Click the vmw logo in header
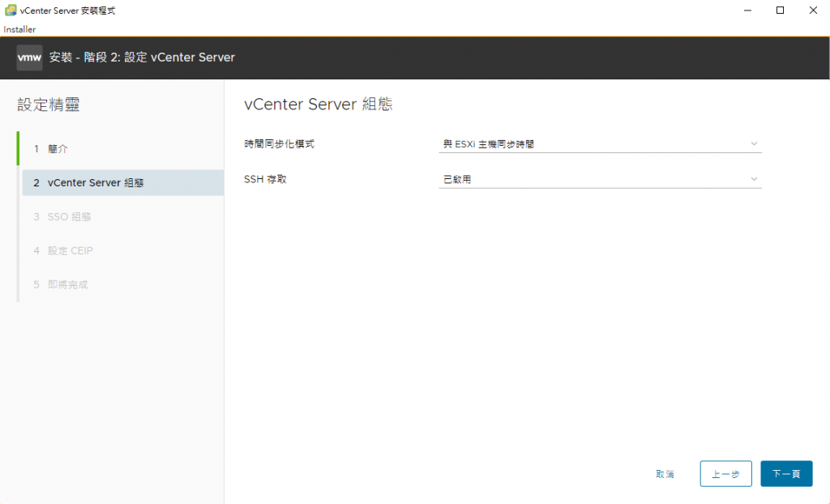 click(x=29, y=58)
